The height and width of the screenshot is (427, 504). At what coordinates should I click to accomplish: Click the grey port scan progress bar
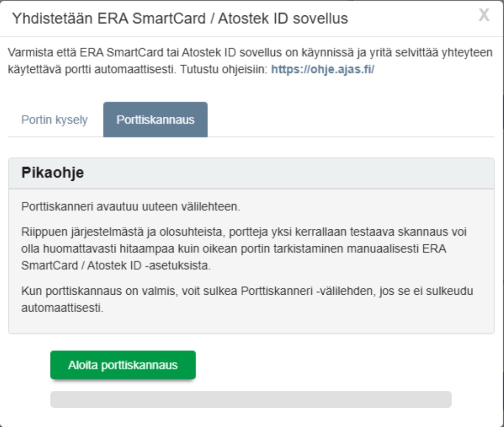pyautogui.click(x=251, y=399)
